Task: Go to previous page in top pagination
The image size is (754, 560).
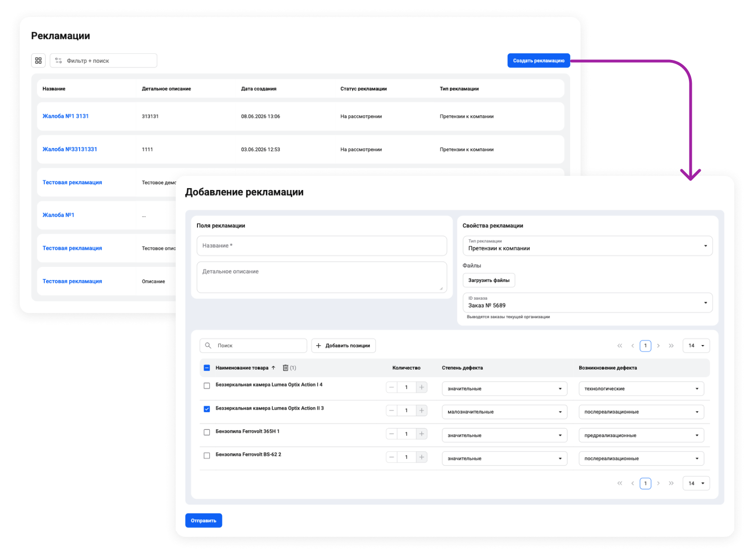Action: coord(632,346)
